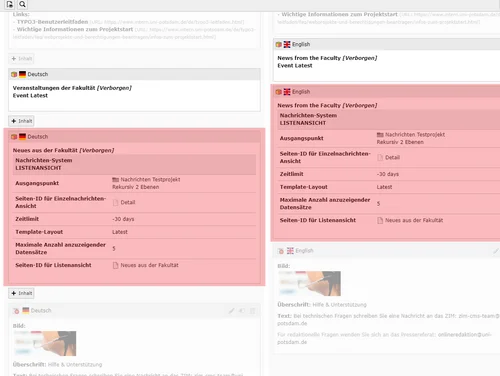
Task: Click the Latest template value in the English element
Action: pyautogui.click(x=384, y=187)
